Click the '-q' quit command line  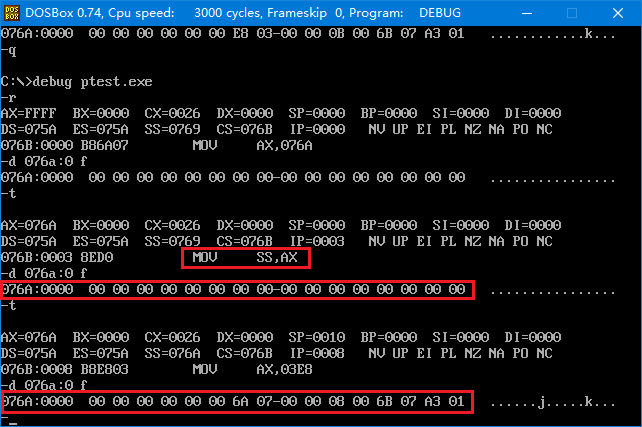coord(9,50)
